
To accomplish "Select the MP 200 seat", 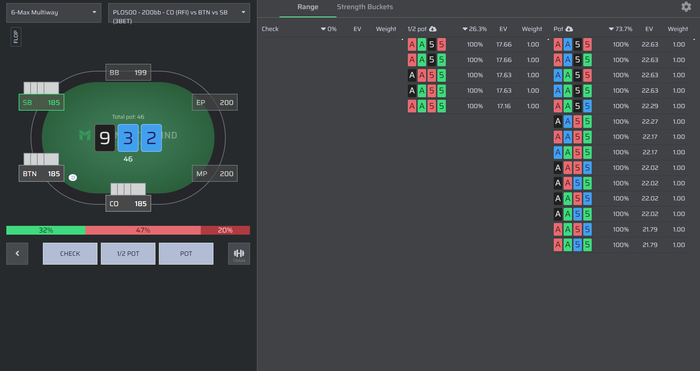I will (215, 174).
